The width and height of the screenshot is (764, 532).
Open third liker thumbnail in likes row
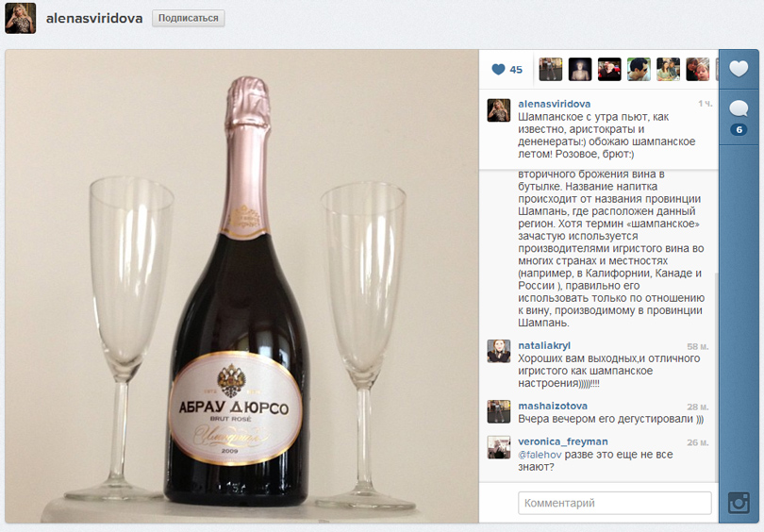(x=609, y=69)
